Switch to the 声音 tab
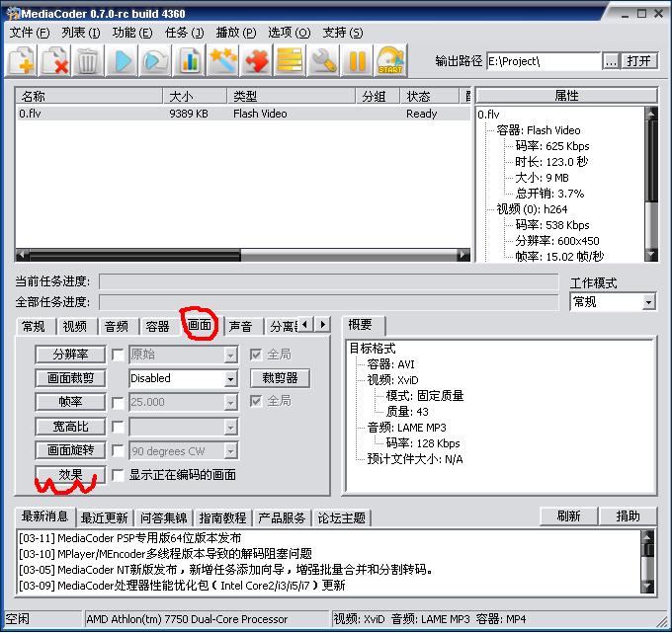 coord(240,327)
